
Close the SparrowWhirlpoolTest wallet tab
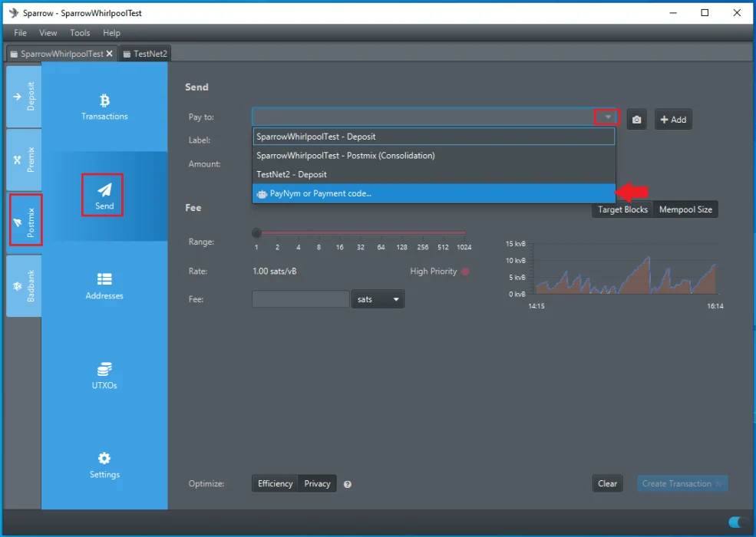[x=110, y=54]
